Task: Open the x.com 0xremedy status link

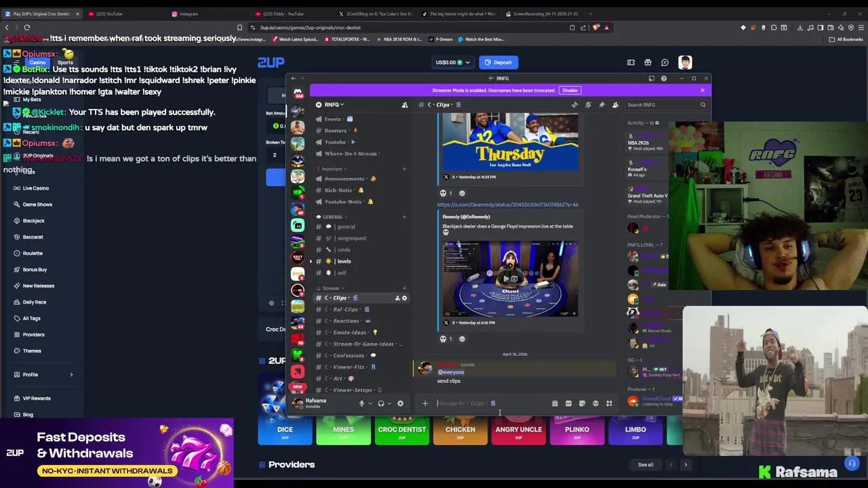Action: point(508,204)
